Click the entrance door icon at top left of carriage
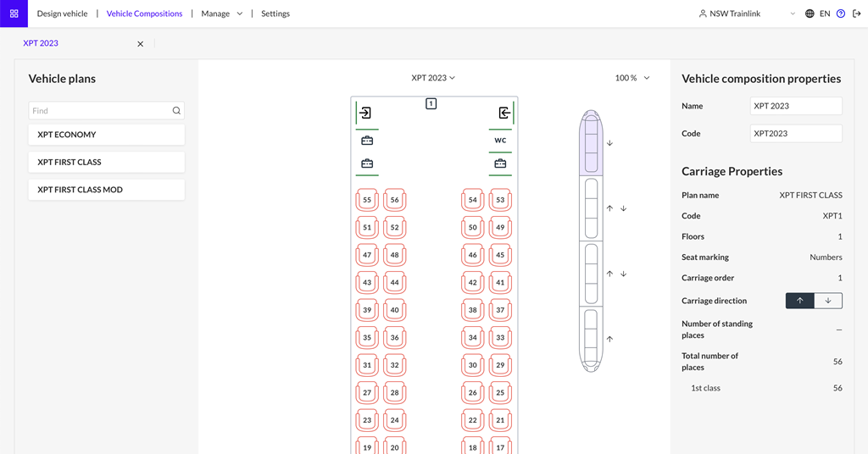Viewport: 868px width, 454px height. pyautogui.click(x=365, y=113)
